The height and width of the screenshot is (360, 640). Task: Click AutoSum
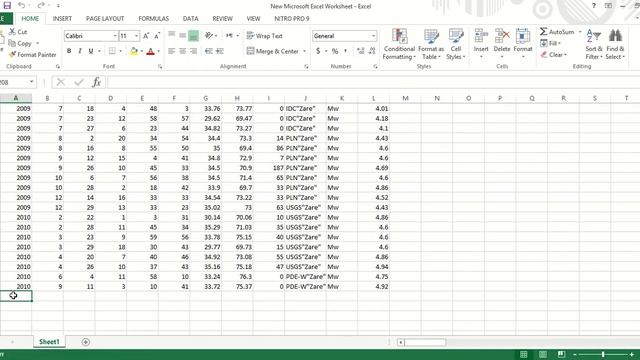(557, 32)
